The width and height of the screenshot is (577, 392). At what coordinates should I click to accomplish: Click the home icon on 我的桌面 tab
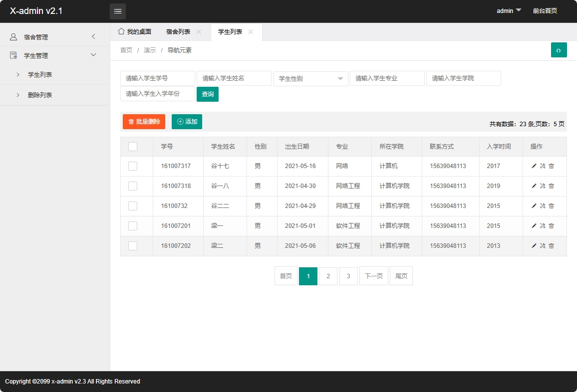pos(121,31)
